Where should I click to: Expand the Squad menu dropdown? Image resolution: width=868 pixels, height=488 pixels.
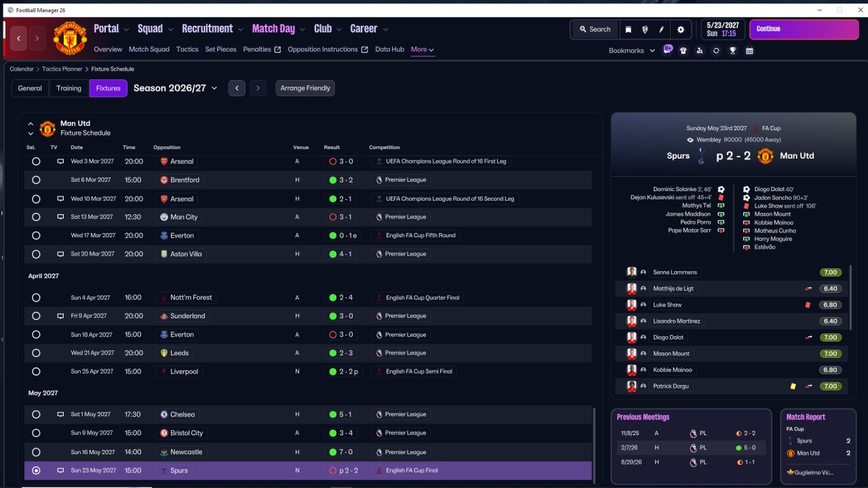170,29
